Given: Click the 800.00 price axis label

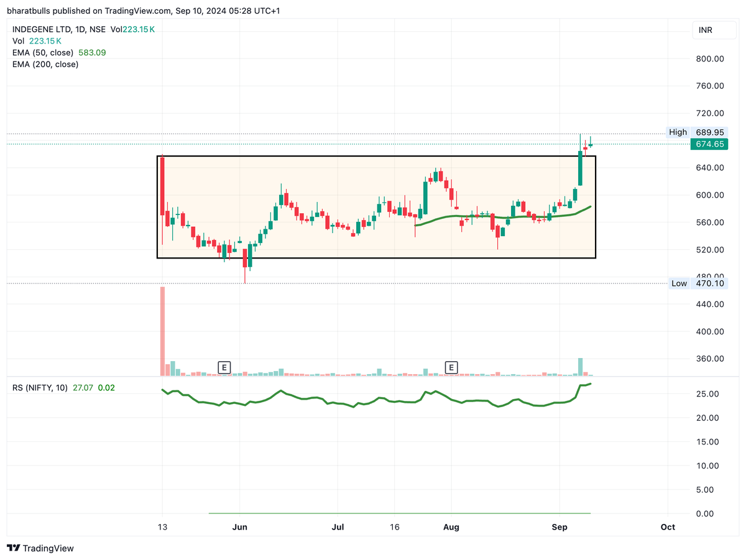Looking at the screenshot, I should point(711,59).
